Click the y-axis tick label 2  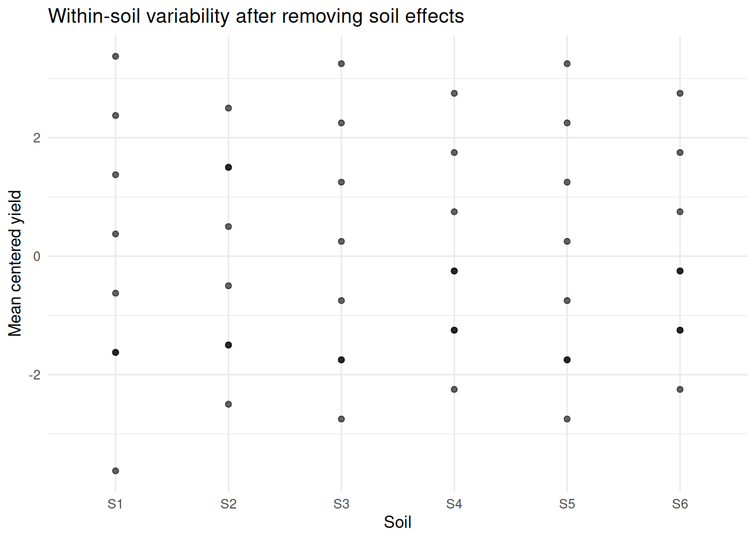click(37, 138)
